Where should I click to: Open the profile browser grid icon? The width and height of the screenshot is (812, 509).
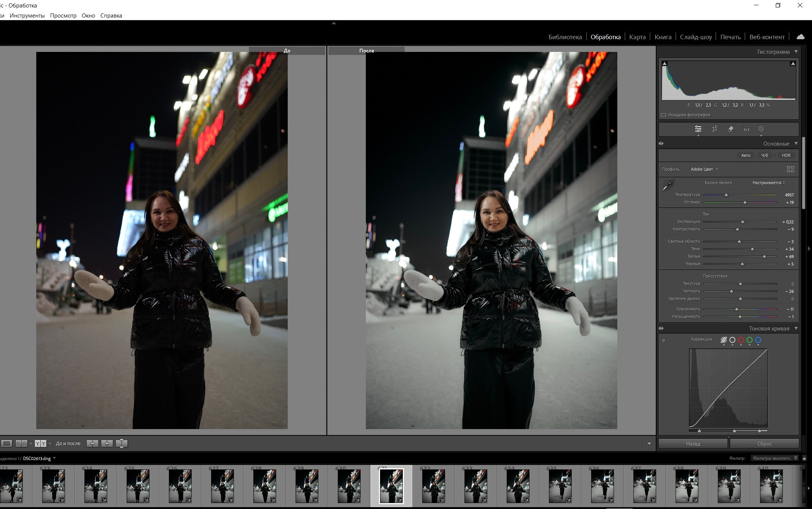tap(790, 169)
